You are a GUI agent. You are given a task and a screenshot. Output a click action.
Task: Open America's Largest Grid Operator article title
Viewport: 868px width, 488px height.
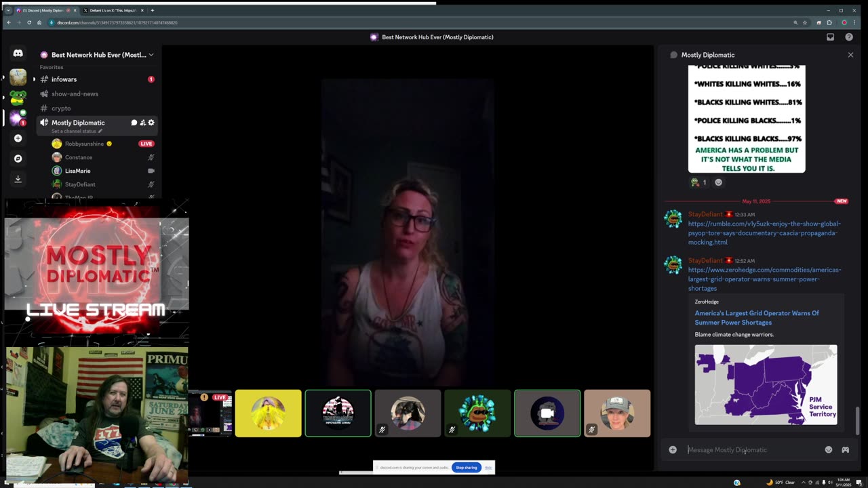(757, 318)
